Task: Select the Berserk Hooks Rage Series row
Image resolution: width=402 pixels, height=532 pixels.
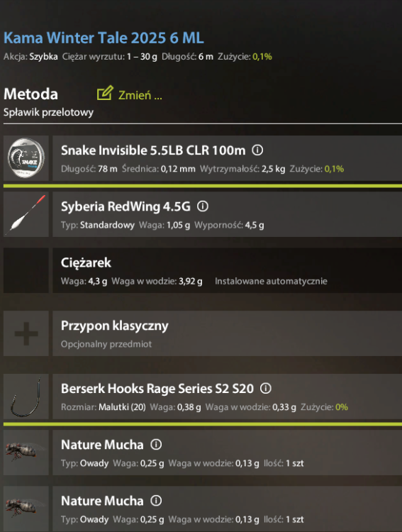Action: 228,397
